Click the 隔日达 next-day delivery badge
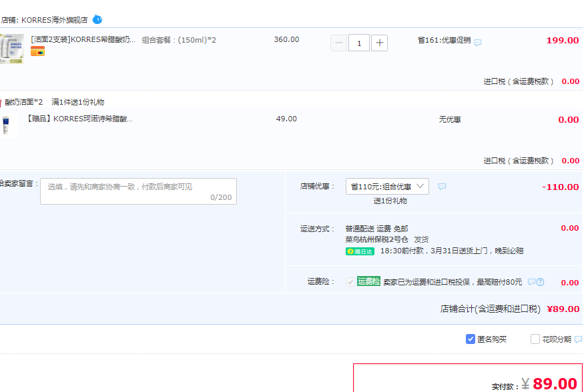Image resolution: width=588 pixels, height=392 pixels. pos(360,251)
